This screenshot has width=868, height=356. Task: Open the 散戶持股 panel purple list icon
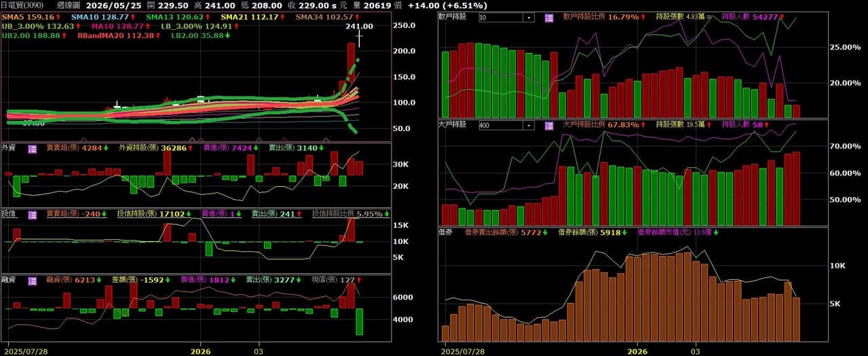548,17
